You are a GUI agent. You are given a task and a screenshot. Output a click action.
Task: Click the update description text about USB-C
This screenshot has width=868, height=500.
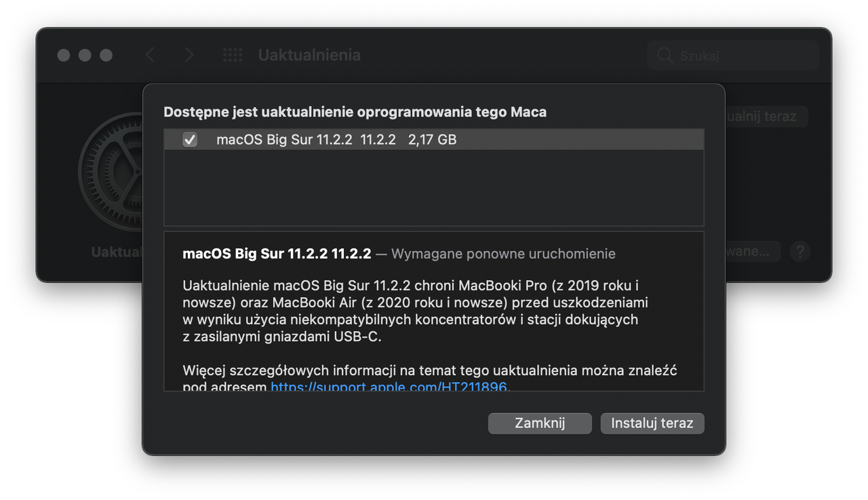pyautogui.click(x=415, y=310)
